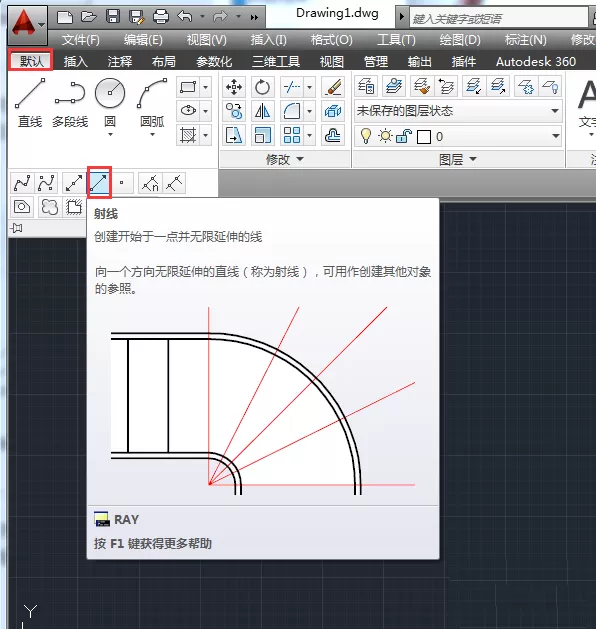Click the Print (plot) icon
The image size is (596, 629).
pos(161,17)
